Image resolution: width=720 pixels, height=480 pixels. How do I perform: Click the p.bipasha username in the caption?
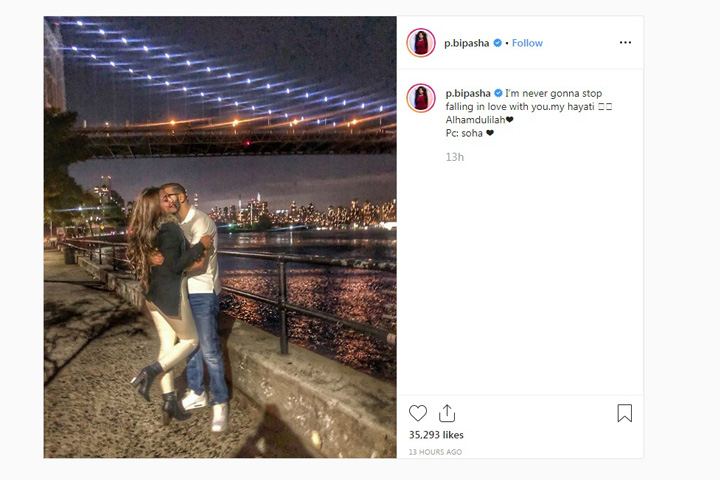coord(468,93)
